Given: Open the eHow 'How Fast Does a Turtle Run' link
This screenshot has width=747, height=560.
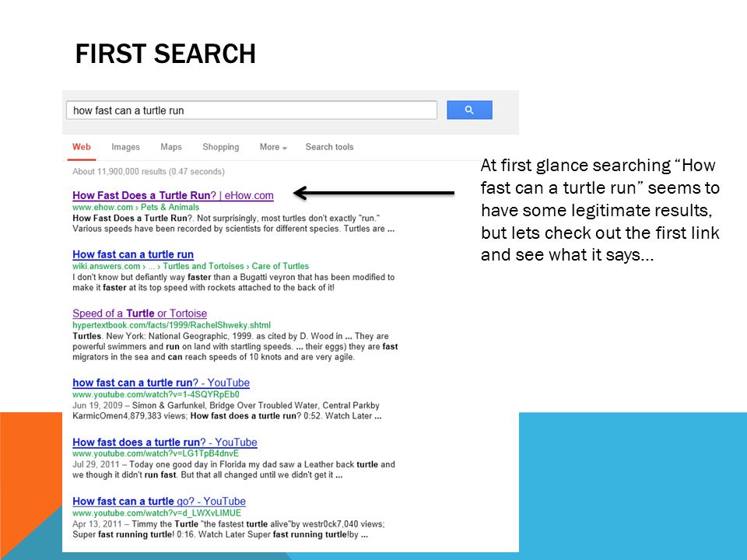Looking at the screenshot, I should coord(173,195).
